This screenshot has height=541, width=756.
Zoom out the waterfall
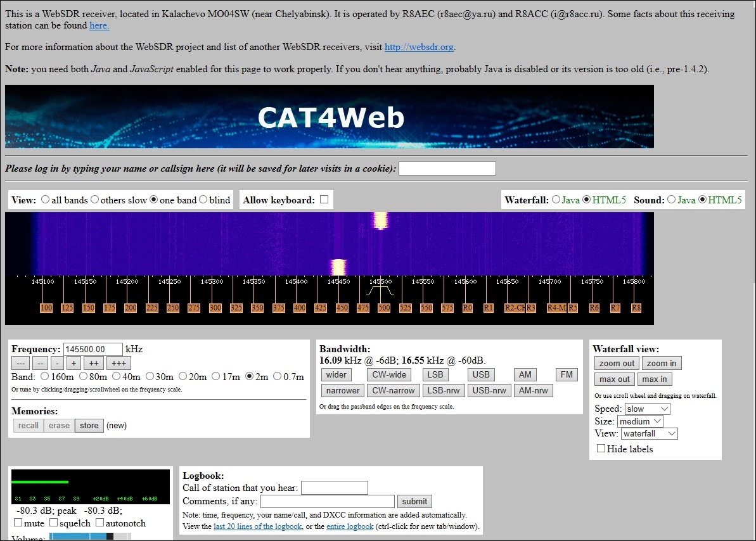617,363
